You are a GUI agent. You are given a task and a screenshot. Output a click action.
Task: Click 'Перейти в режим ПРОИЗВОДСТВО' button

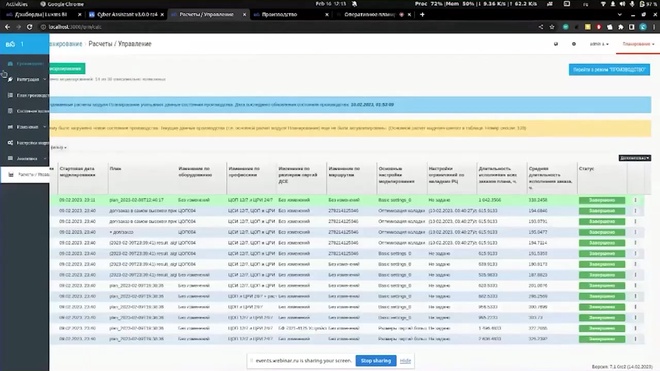[x=609, y=69]
